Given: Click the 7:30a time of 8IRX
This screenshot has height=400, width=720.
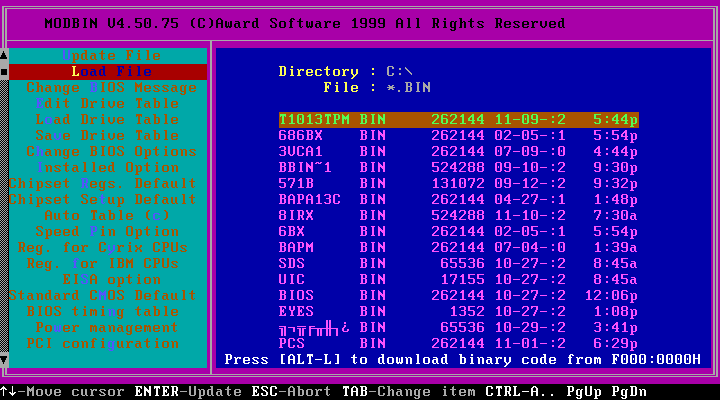Looking at the screenshot, I should pos(615,216).
